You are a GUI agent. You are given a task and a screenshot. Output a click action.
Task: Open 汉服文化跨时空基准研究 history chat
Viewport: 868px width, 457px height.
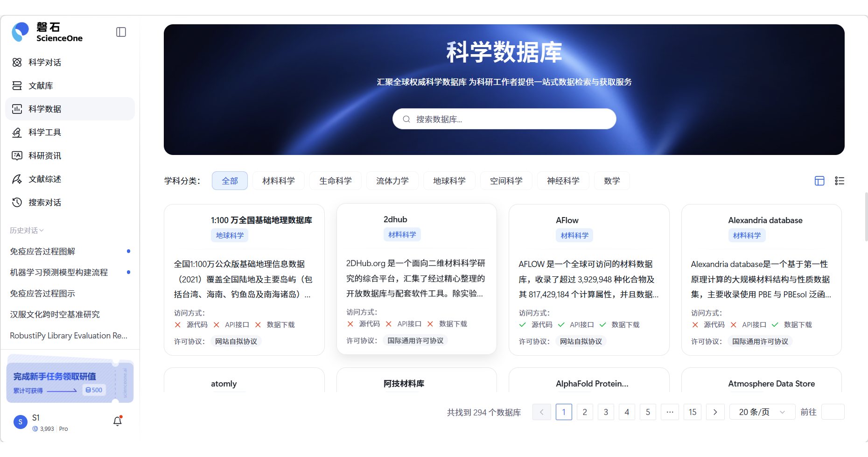click(x=70, y=314)
